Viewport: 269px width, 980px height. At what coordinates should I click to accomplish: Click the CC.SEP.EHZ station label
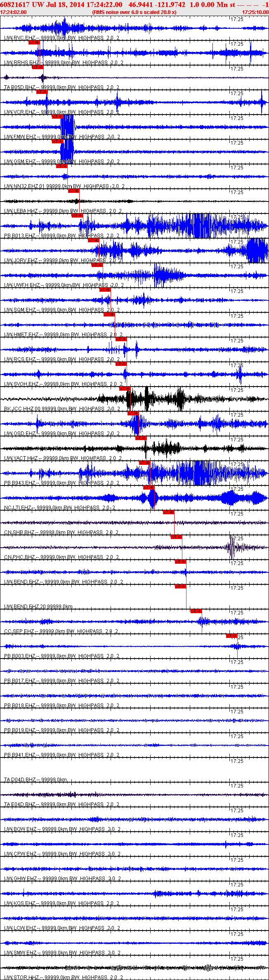pyautogui.click(x=61, y=631)
